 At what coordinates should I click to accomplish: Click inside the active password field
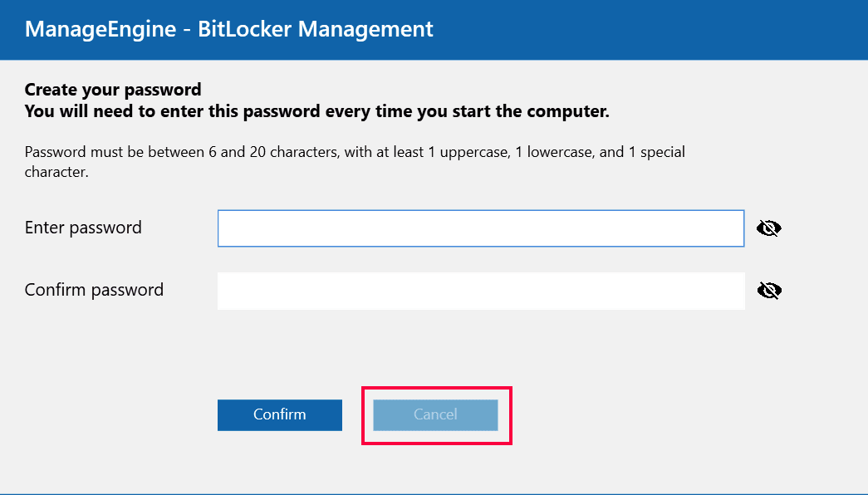(x=480, y=228)
